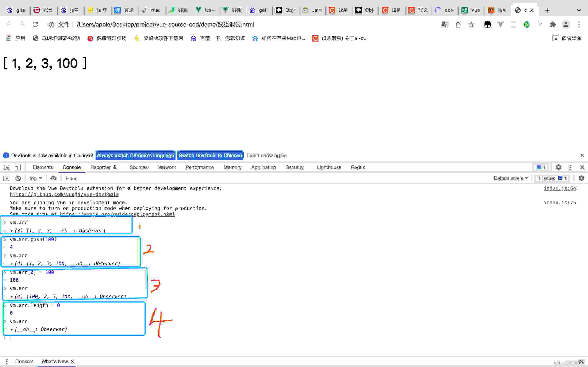Screen dimensions: 588x367
Task: Click the Elements tab in DevTools
Action: [43, 167]
